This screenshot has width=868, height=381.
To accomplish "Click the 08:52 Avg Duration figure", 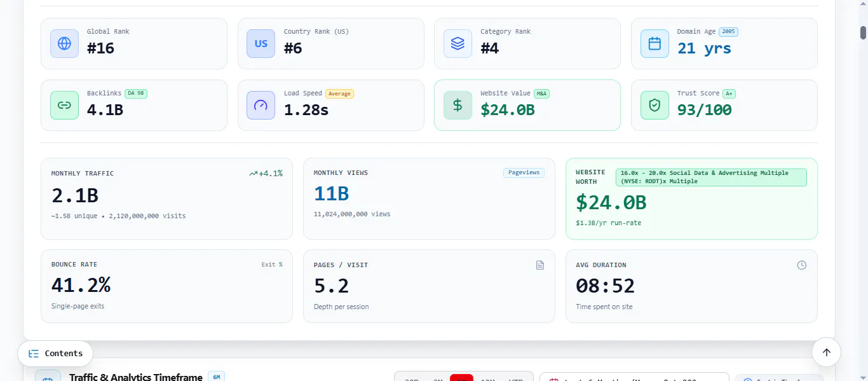I will pyautogui.click(x=606, y=286).
